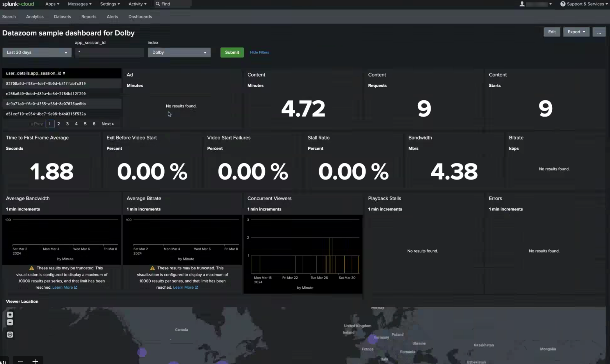Open the Apps menu
This screenshot has height=364, width=610.
52,4
